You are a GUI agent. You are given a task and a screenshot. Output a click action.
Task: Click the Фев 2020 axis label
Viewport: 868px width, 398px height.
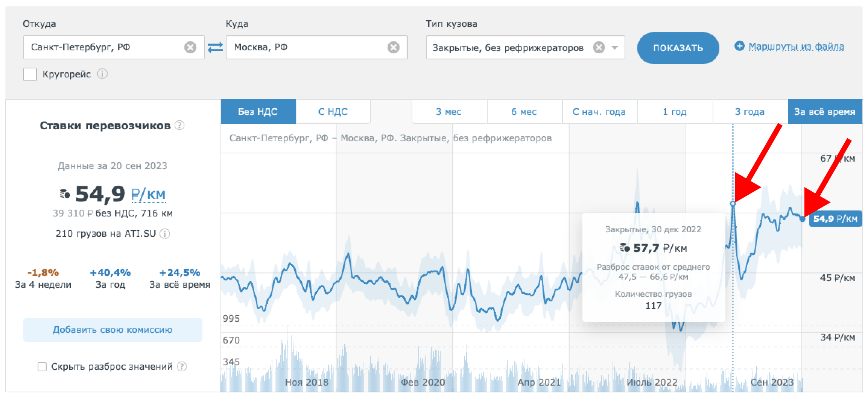pos(423,383)
